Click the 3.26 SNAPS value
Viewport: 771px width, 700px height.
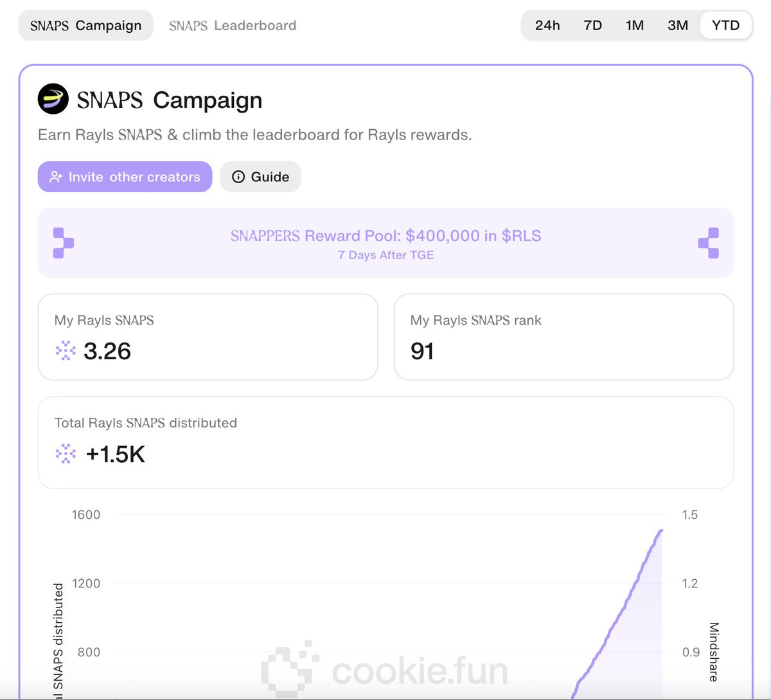pyautogui.click(x=107, y=351)
